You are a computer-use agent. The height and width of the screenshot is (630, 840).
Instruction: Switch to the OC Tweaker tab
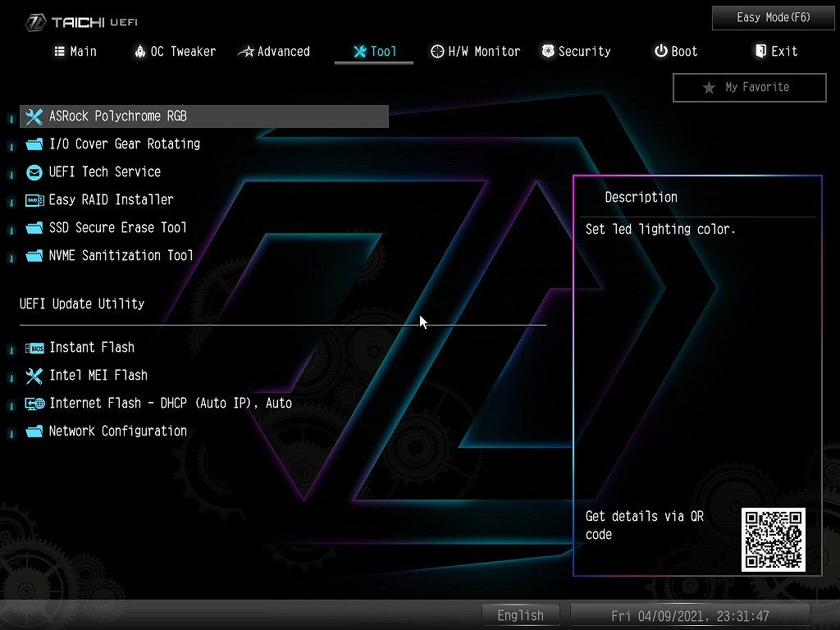pyautogui.click(x=175, y=51)
